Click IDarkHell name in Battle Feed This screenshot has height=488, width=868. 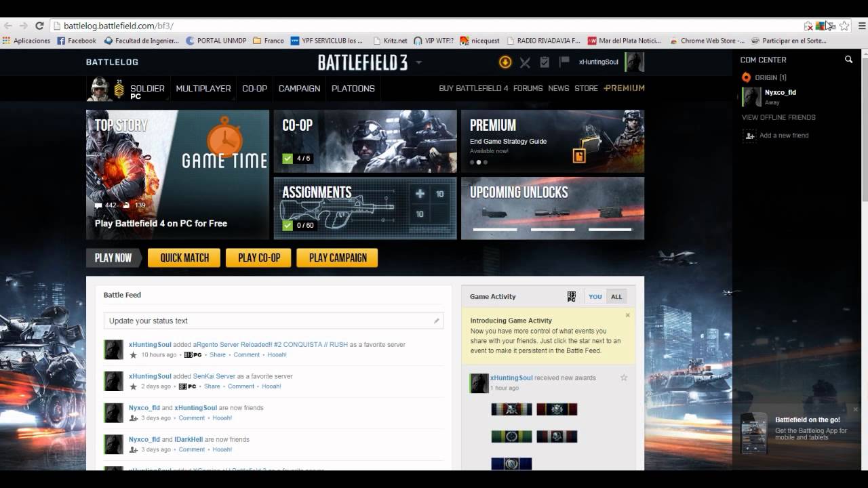pyautogui.click(x=189, y=439)
